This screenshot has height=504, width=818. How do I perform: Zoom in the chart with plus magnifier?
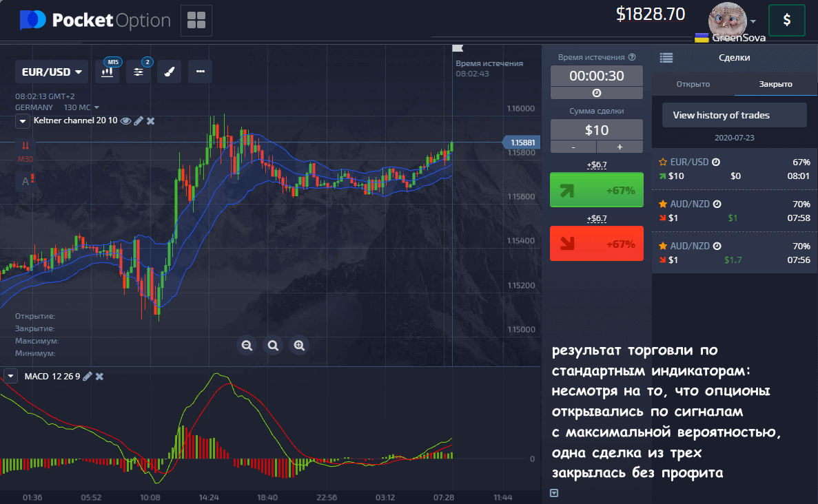pyautogui.click(x=299, y=346)
